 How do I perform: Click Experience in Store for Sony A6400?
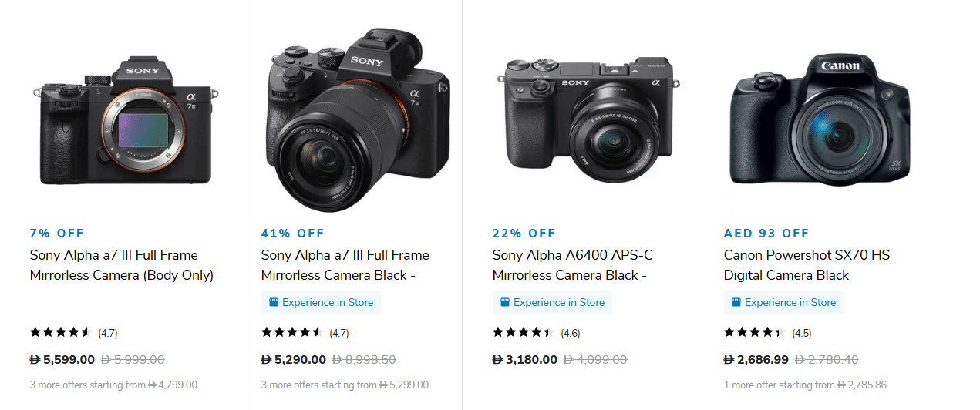559,303
